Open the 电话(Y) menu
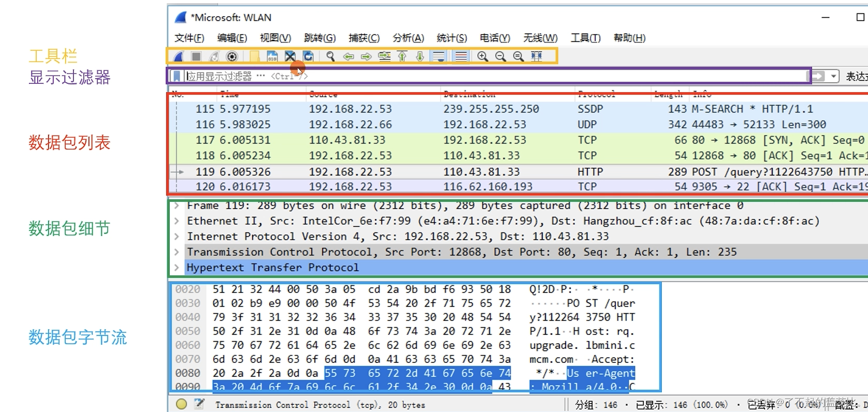868x412 pixels. tap(495, 38)
